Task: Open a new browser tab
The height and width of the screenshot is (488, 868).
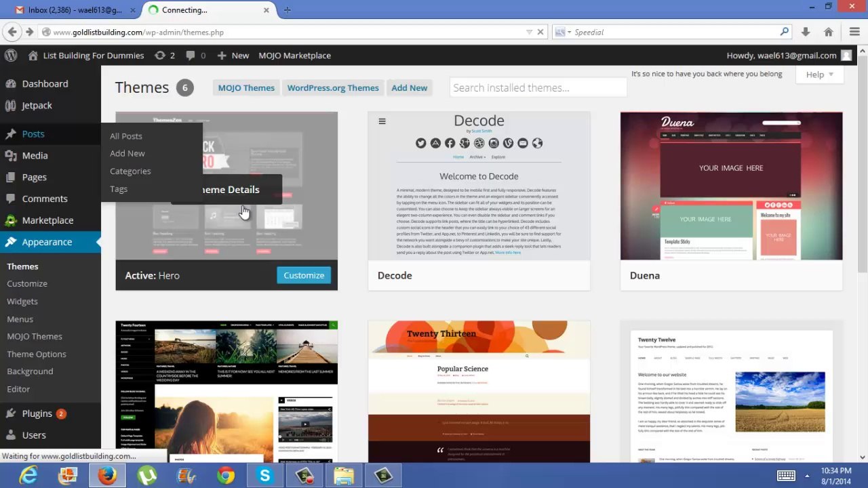Action: [x=288, y=10]
